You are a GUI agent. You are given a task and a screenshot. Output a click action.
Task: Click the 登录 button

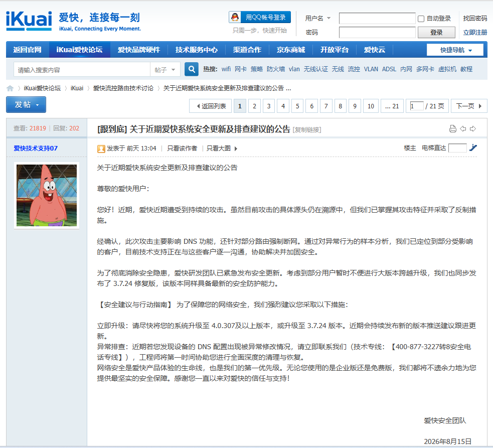pos(436,32)
